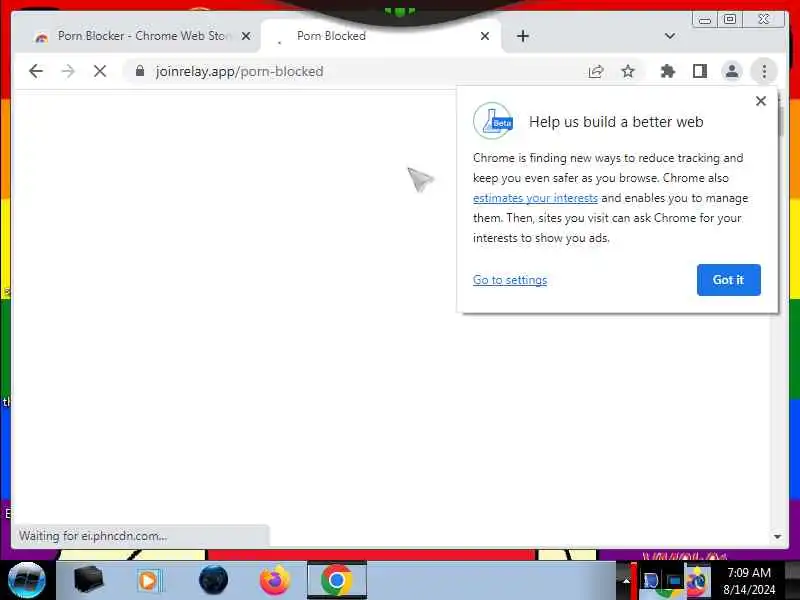The height and width of the screenshot is (600, 800).
Task: Open a new tab with the plus button
Action: coord(522,36)
